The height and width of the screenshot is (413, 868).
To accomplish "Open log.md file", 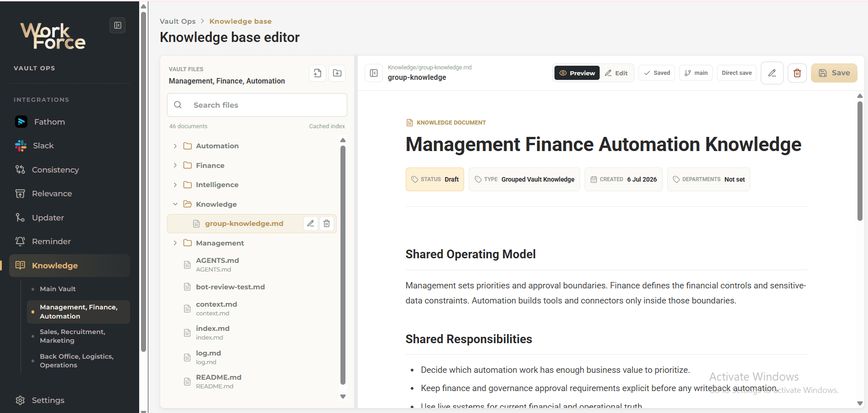I will pyautogui.click(x=208, y=357).
